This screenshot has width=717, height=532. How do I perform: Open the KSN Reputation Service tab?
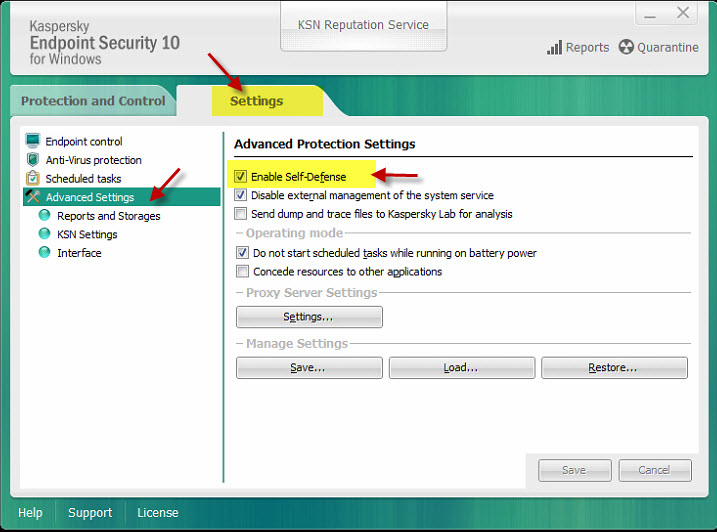click(363, 25)
